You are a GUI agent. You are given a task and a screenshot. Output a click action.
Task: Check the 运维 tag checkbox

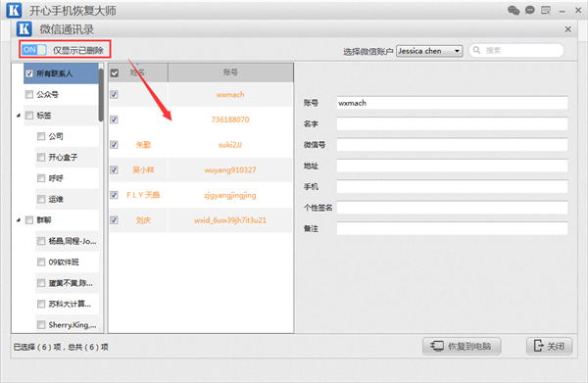pyautogui.click(x=41, y=199)
